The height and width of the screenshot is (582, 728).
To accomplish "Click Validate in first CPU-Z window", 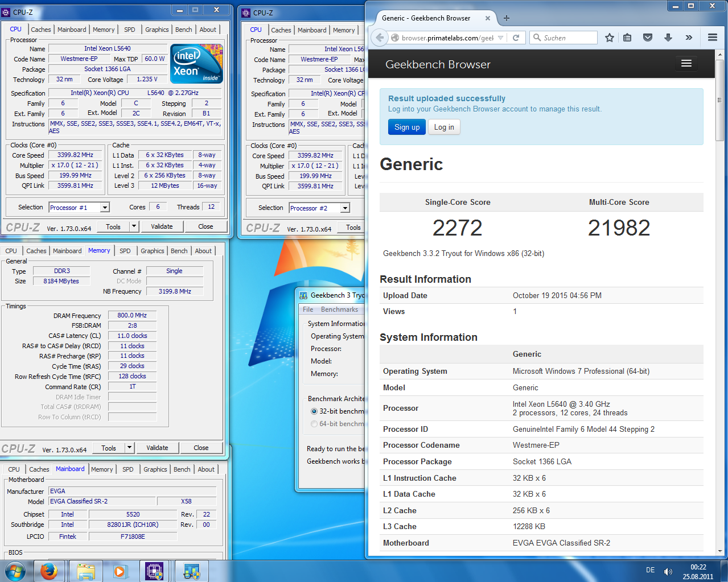I will tap(162, 226).
